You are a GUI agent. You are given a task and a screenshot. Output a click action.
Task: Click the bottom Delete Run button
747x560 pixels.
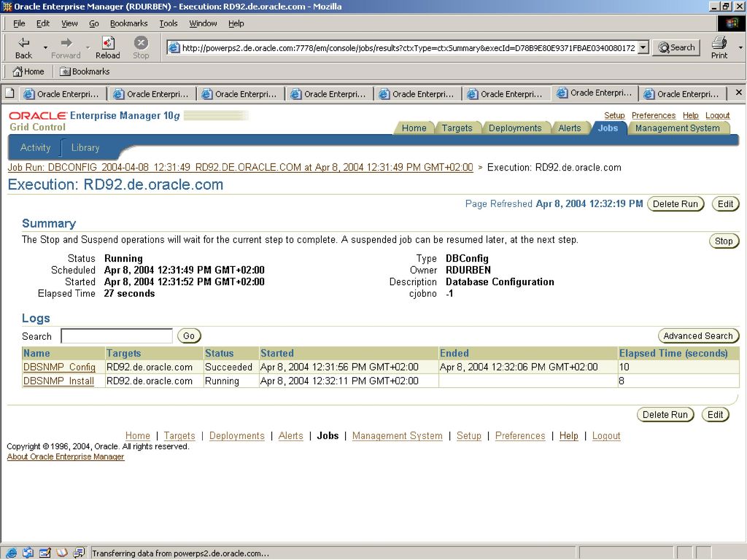(665, 415)
